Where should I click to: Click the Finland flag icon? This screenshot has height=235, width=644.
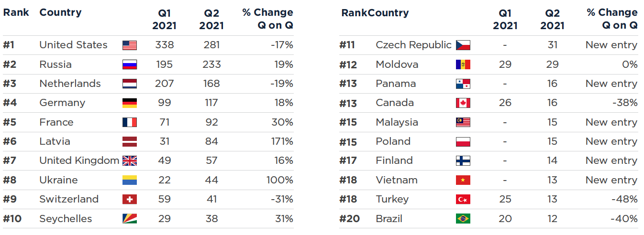463,161
